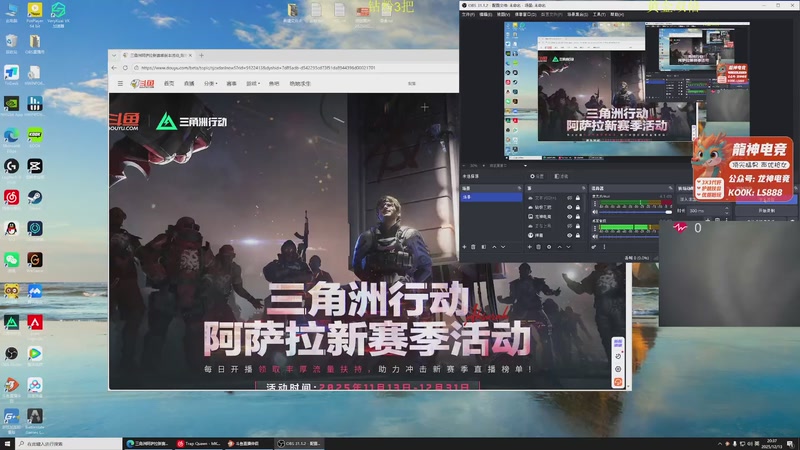Open second audio channel options kebab

pyautogui.click(x=595, y=228)
